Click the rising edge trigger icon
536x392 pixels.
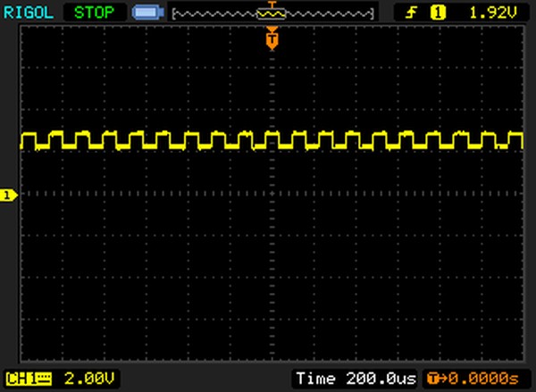[413, 13]
